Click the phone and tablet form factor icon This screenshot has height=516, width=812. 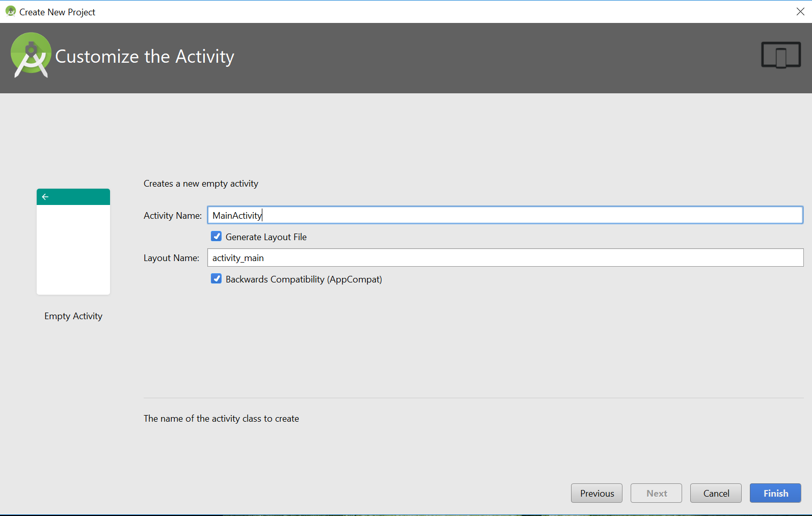point(781,55)
